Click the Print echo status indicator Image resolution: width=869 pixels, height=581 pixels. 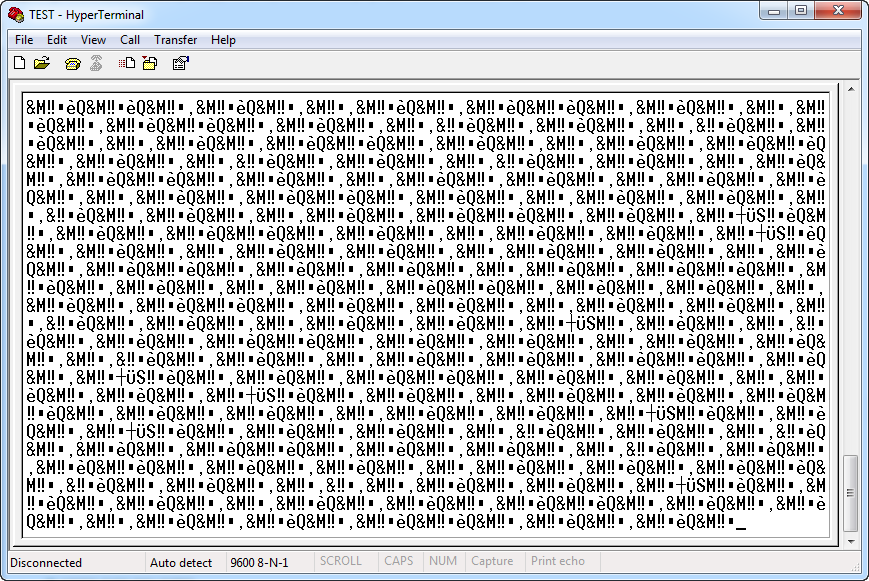(558, 561)
